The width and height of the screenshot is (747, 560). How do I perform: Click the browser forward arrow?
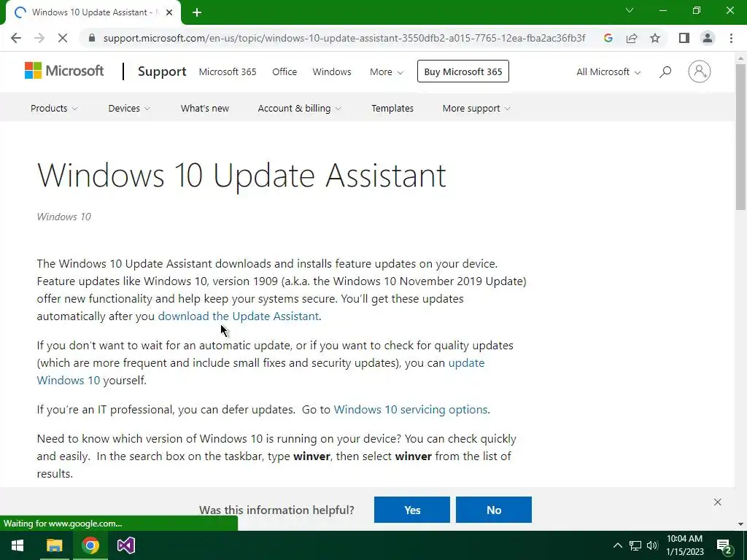tap(39, 38)
